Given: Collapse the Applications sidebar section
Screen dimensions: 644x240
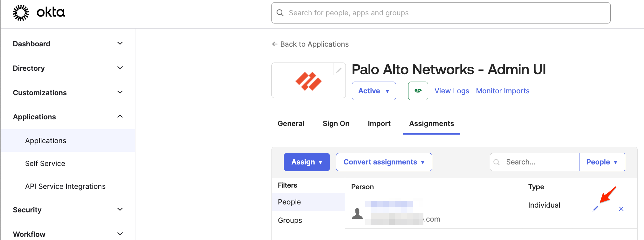Looking at the screenshot, I should click(x=120, y=117).
